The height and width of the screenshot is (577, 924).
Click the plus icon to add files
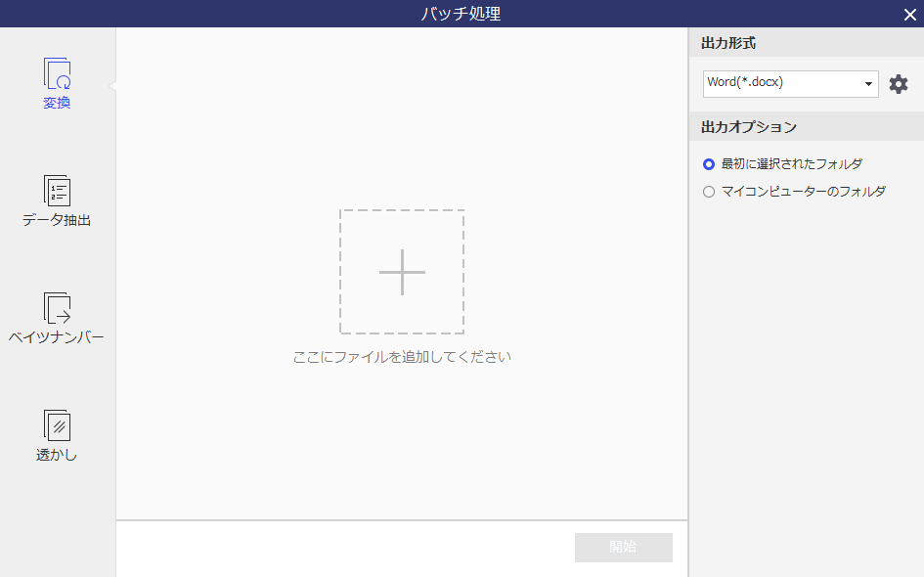tap(402, 272)
